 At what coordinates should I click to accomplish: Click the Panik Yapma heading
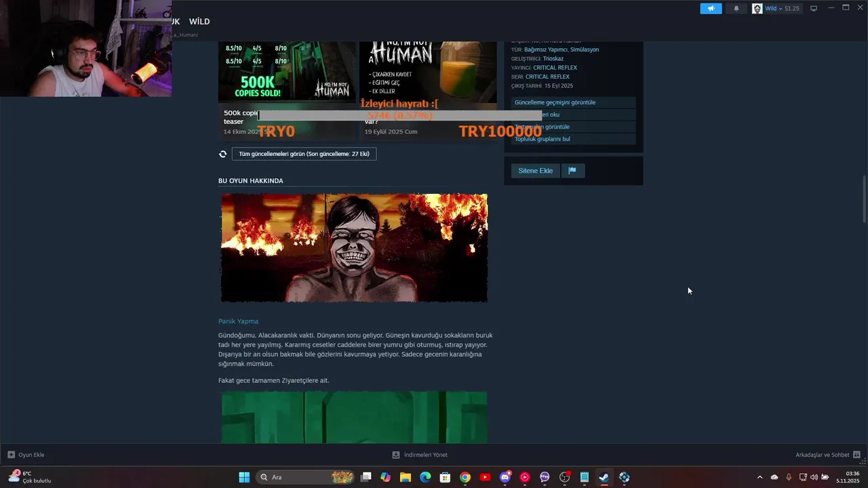point(238,321)
